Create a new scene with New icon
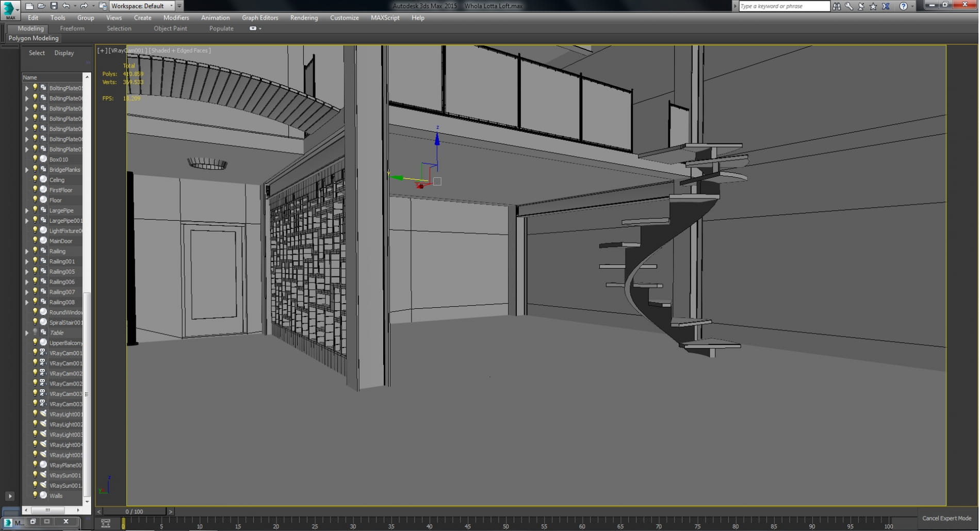The height and width of the screenshot is (531, 980). pos(29,6)
